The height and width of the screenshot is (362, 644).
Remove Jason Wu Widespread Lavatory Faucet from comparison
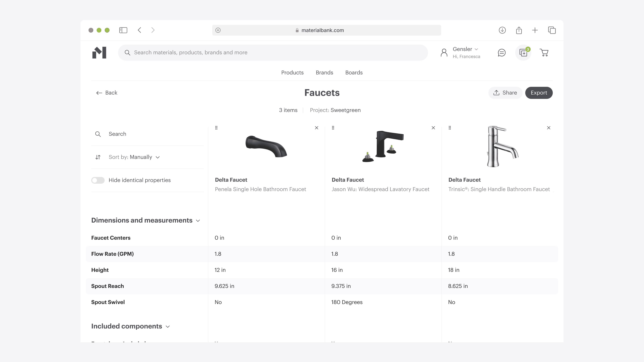click(433, 128)
